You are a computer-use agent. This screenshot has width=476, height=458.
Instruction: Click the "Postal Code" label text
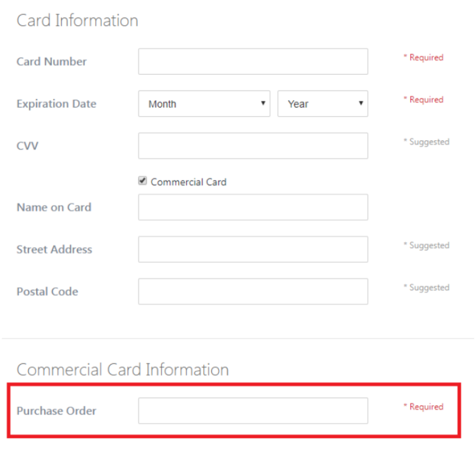point(47,292)
